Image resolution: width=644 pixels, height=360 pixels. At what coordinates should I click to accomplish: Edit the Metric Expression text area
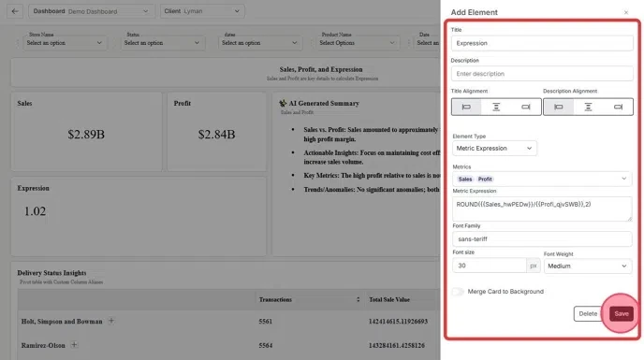tap(542, 209)
